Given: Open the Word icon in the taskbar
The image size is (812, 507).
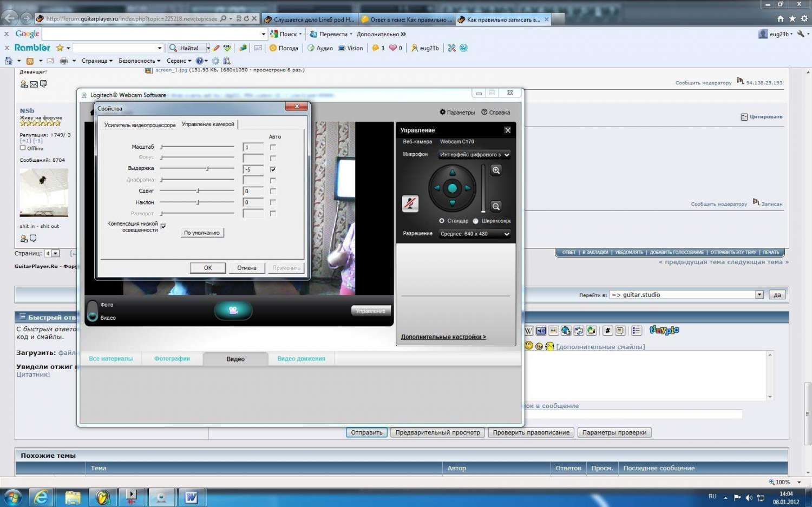Looking at the screenshot, I should pyautogui.click(x=191, y=497).
